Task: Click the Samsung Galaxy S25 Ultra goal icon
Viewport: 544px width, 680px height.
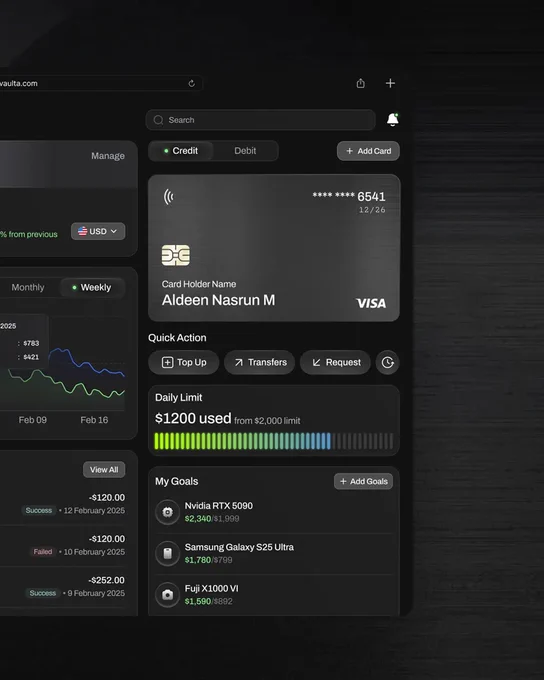Action: click(167, 553)
